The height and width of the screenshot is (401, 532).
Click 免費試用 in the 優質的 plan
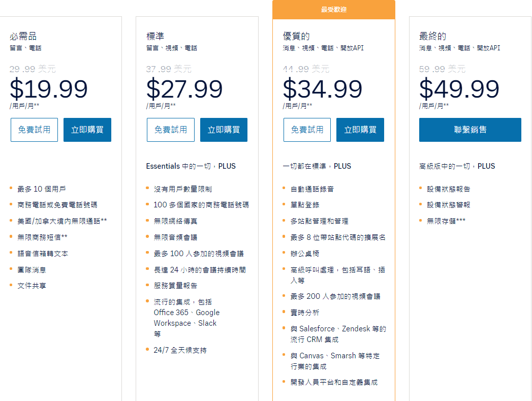pos(307,130)
